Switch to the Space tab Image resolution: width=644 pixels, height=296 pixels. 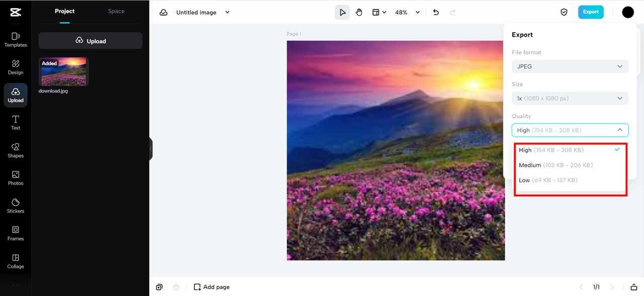pyautogui.click(x=116, y=11)
